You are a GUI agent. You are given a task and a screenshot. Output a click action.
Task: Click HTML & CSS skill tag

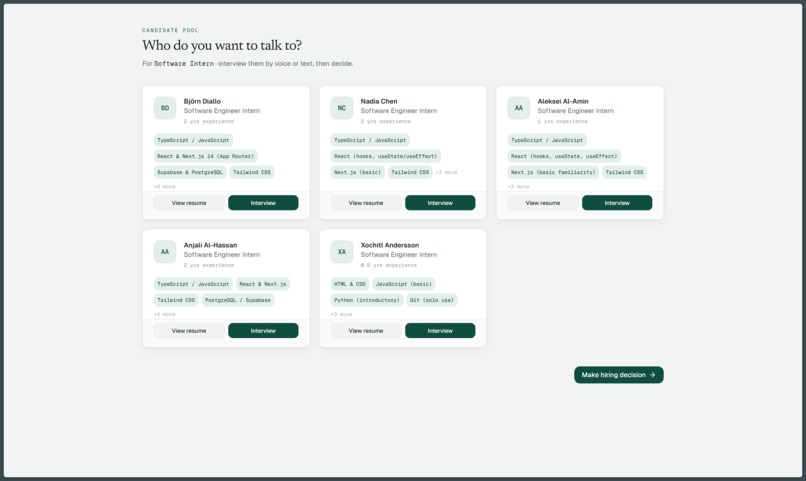pyautogui.click(x=350, y=284)
